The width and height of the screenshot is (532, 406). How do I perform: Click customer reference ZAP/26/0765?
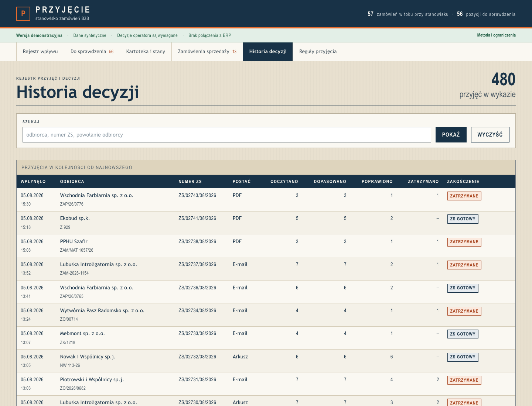click(x=72, y=296)
